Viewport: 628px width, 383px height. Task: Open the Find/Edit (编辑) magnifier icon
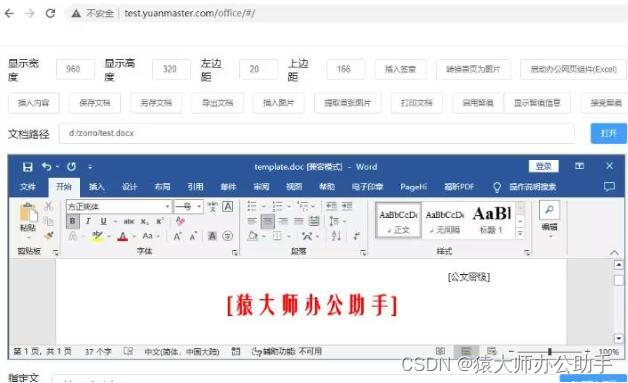tap(550, 210)
